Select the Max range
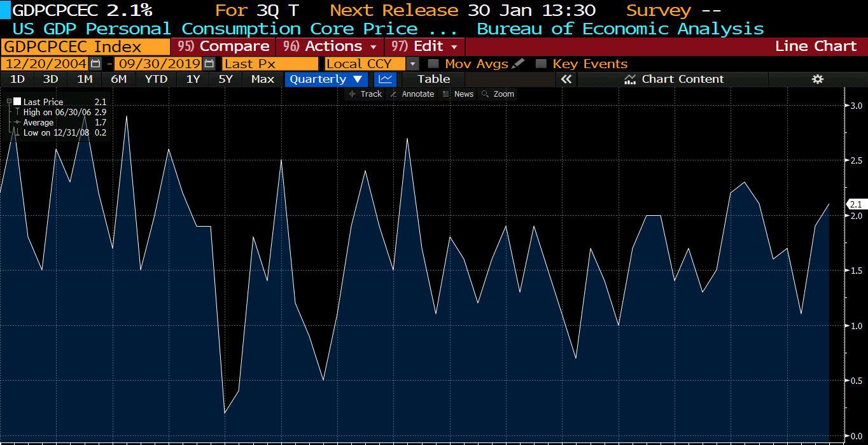868x445 pixels. pos(263,79)
